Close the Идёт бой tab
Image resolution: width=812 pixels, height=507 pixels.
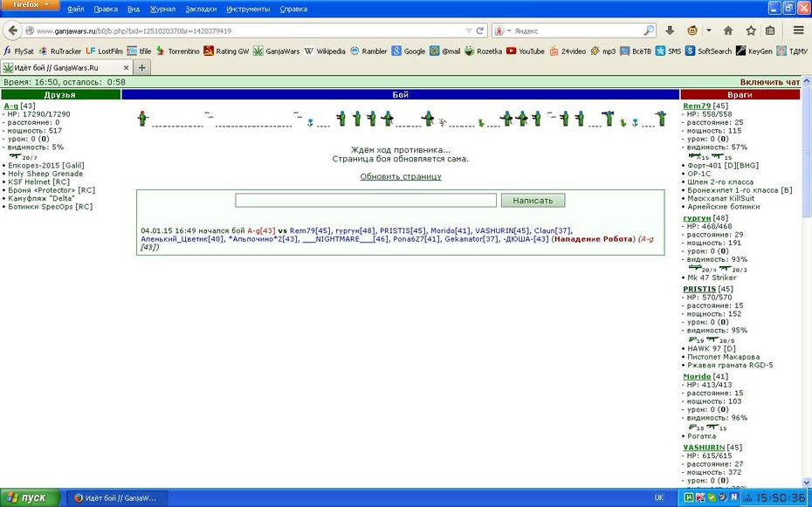tap(126, 68)
